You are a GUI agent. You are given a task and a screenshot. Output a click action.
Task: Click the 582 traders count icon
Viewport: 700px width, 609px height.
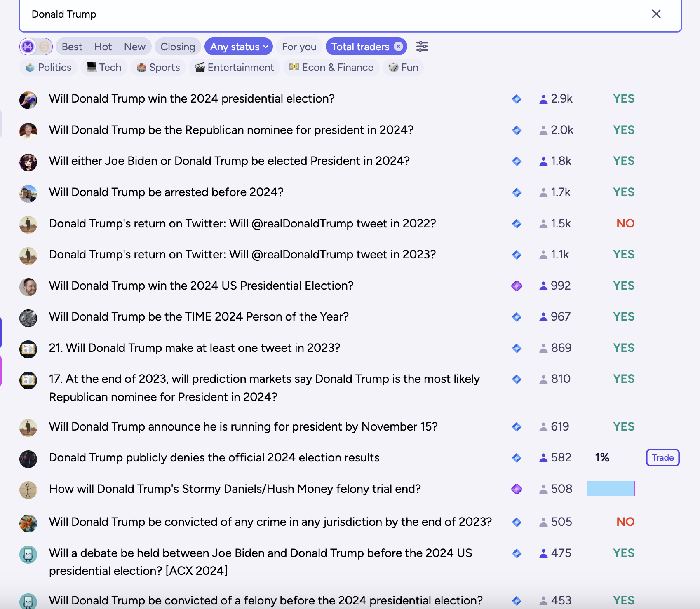543,458
